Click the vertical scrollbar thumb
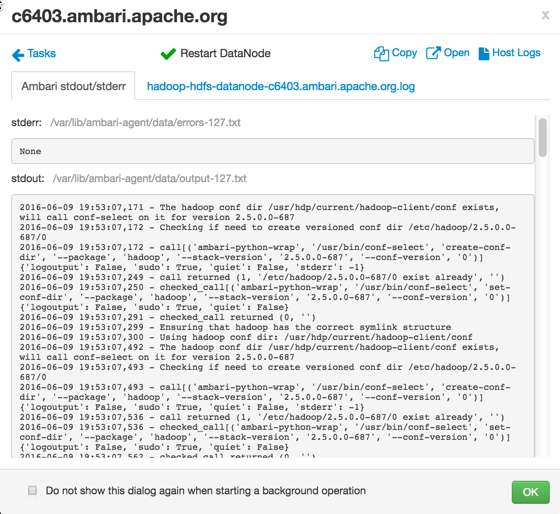560x514 pixels. click(x=543, y=138)
